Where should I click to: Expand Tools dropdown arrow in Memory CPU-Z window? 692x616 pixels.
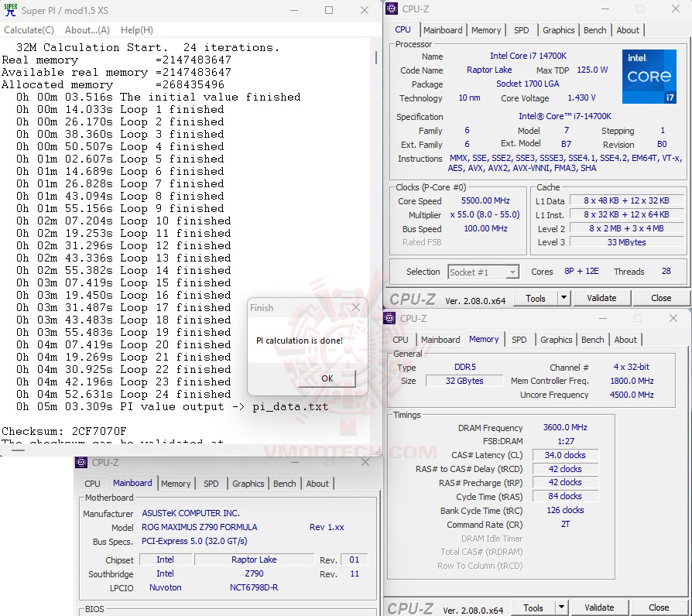pyautogui.click(x=561, y=607)
